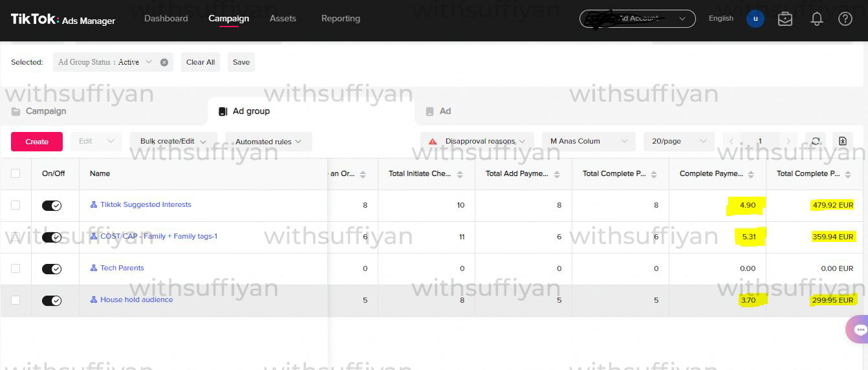Open the Dashboard menu
Image resolution: width=868 pixels, height=370 pixels.
pyautogui.click(x=166, y=18)
